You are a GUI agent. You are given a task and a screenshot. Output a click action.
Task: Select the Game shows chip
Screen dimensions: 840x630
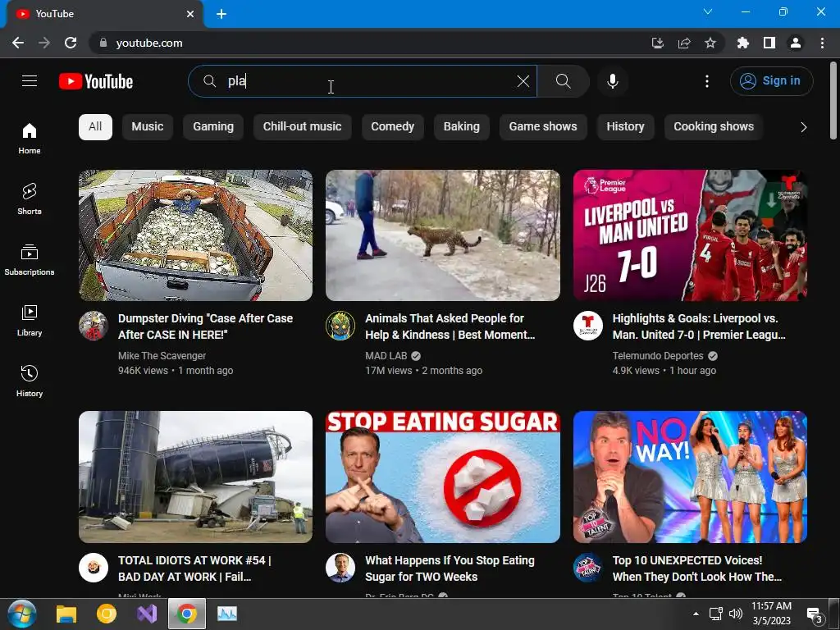[x=543, y=127]
